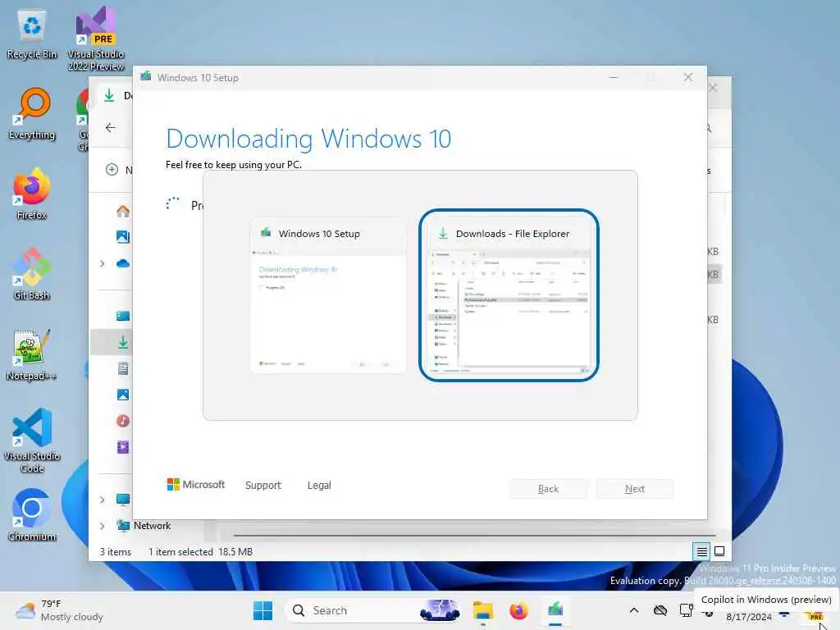Open the calendar from date 8/17/2024

[x=749, y=617]
